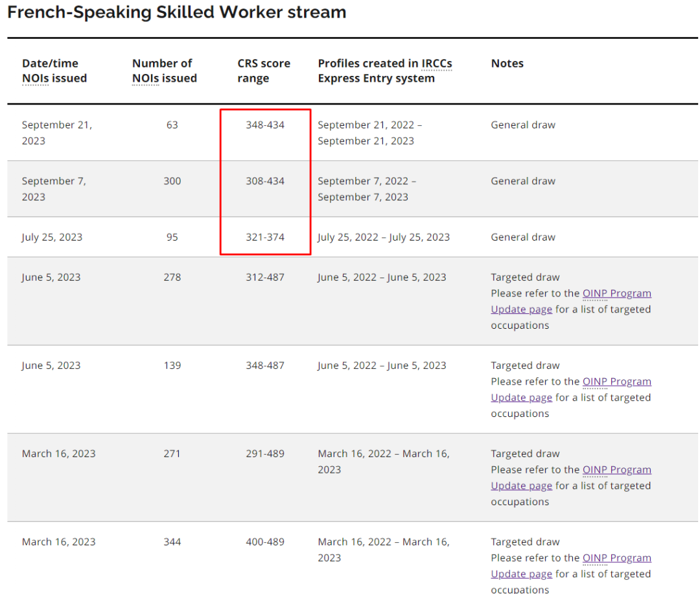Click the 'Profiles created in IRCCs Express Entry system' header
This screenshot has width=700, height=594.
tap(385, 71)
